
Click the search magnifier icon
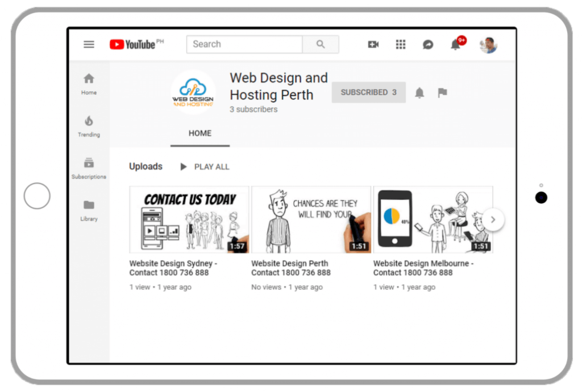click(321, 44)
